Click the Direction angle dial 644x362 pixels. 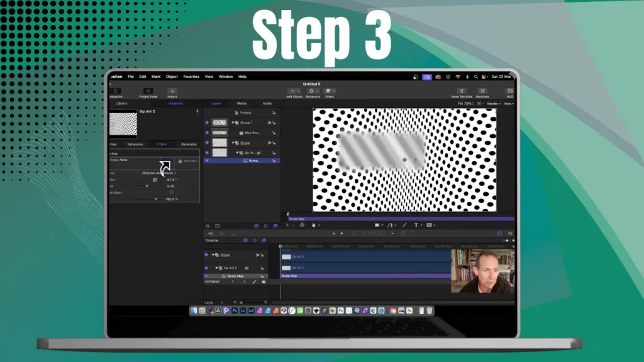click(x=155, y=180)
